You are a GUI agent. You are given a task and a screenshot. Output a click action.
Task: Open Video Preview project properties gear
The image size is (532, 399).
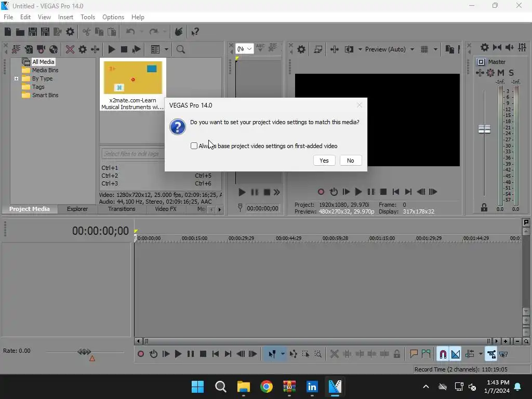coord(301,49)
